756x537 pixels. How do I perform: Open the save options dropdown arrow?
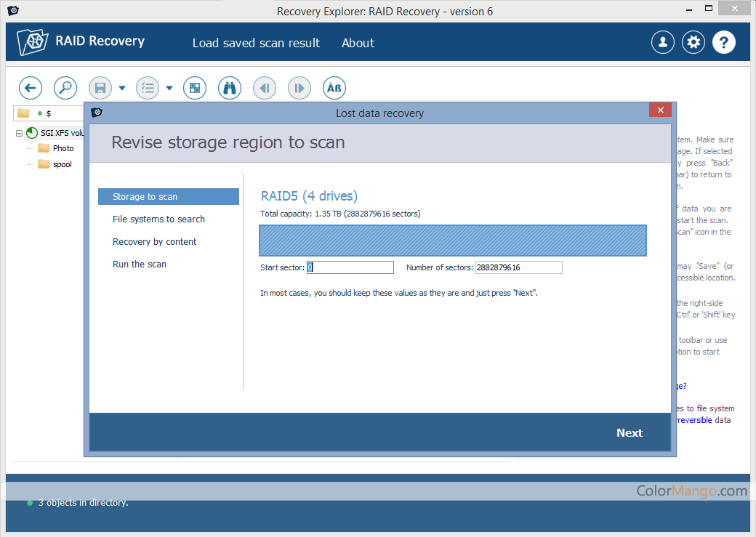point(121,89)
